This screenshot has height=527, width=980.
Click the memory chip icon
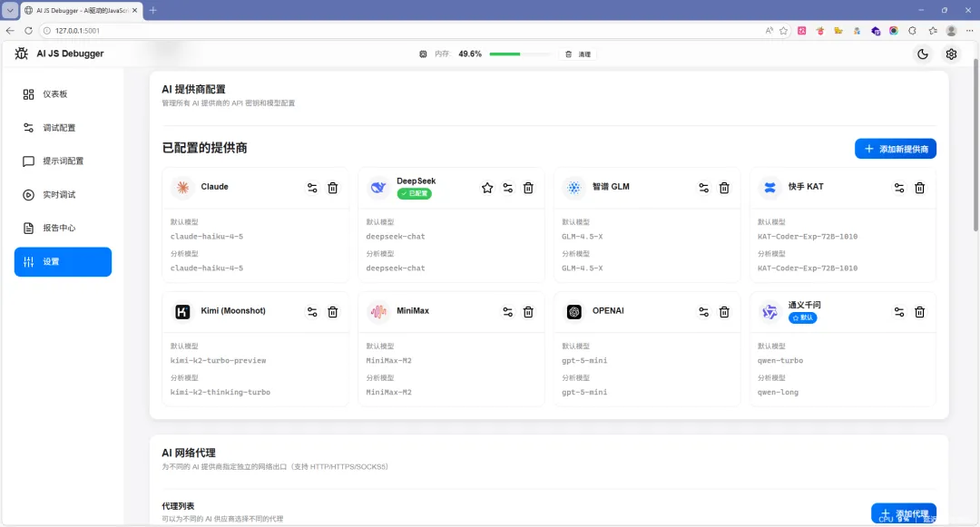[423, 54]
